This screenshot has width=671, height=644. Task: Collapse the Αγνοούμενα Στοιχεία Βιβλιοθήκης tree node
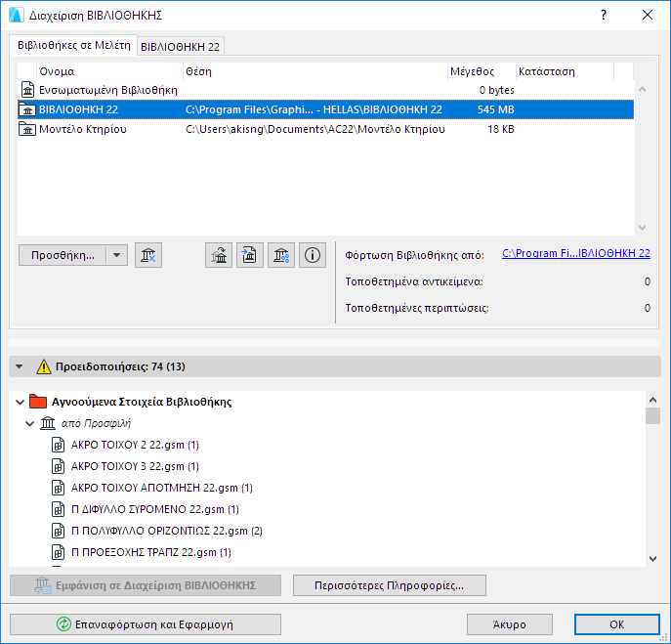20,402
